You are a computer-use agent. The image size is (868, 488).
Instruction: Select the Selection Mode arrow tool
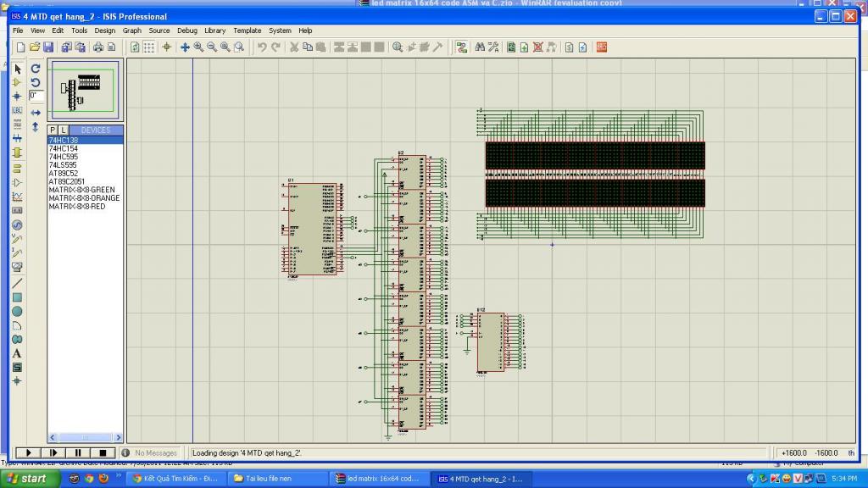17,69
